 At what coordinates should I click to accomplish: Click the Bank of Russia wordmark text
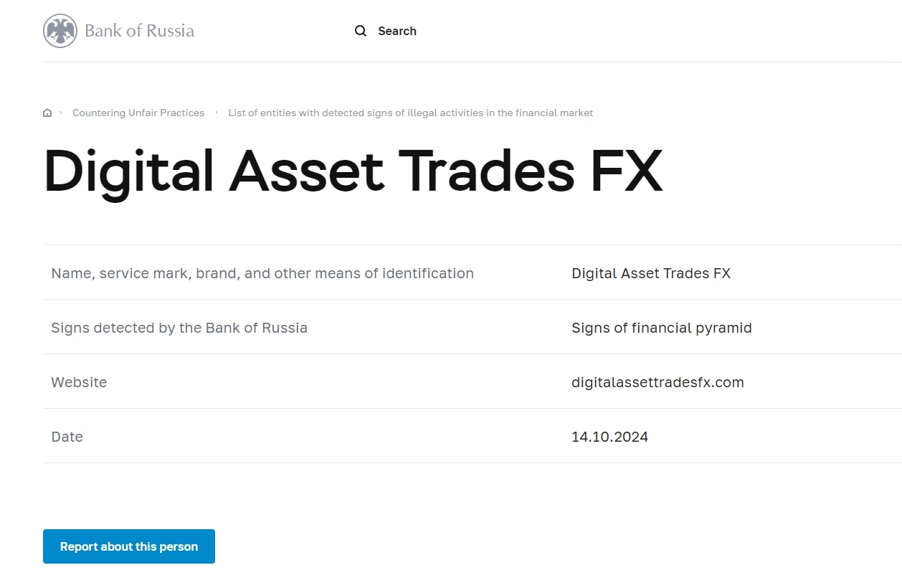pos(139,31)
